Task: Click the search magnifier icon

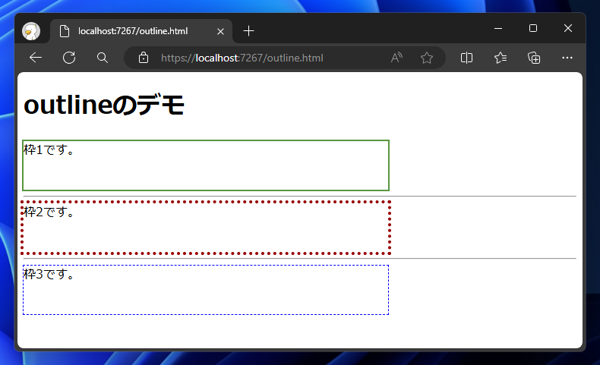Action: 102,58
